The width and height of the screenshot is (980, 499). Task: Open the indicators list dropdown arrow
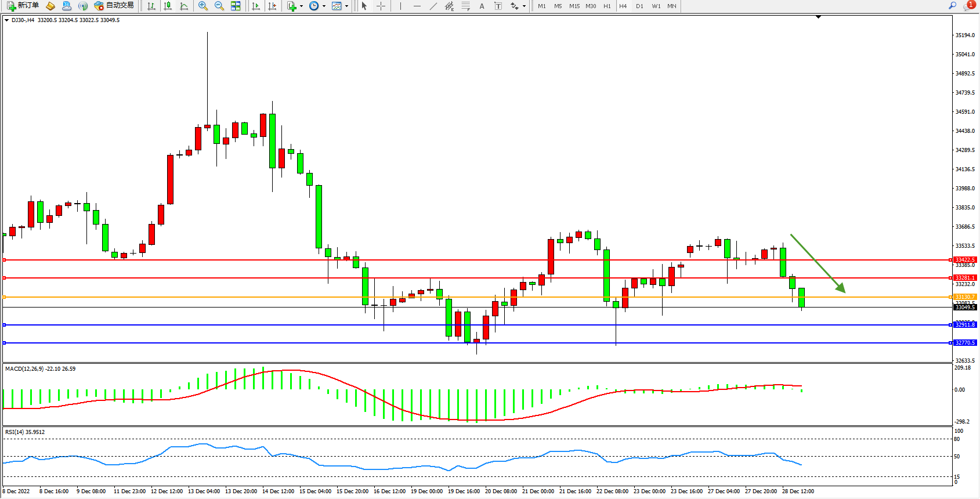(301, 6)
